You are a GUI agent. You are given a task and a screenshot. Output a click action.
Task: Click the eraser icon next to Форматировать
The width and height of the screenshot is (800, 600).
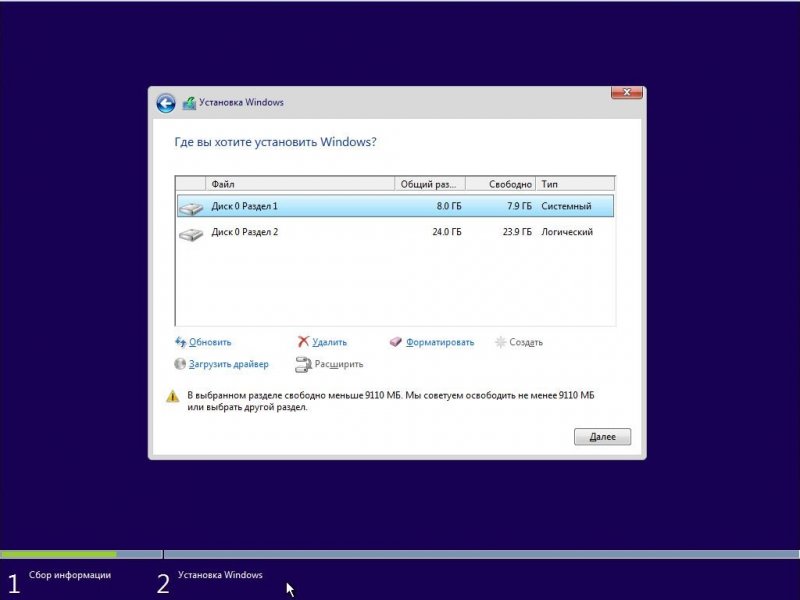click(x=396, y=342)
